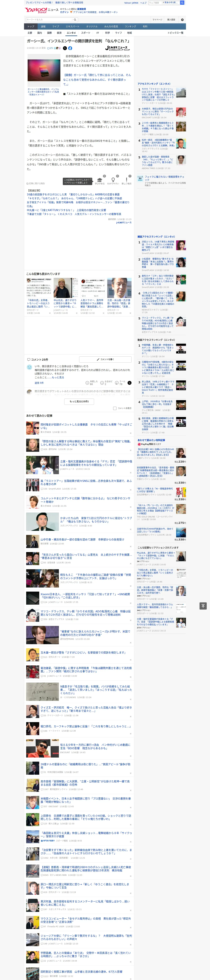Click the ログイン link
Image resolution: width=210 pixels, height=980 pixels.
[64, 12]
